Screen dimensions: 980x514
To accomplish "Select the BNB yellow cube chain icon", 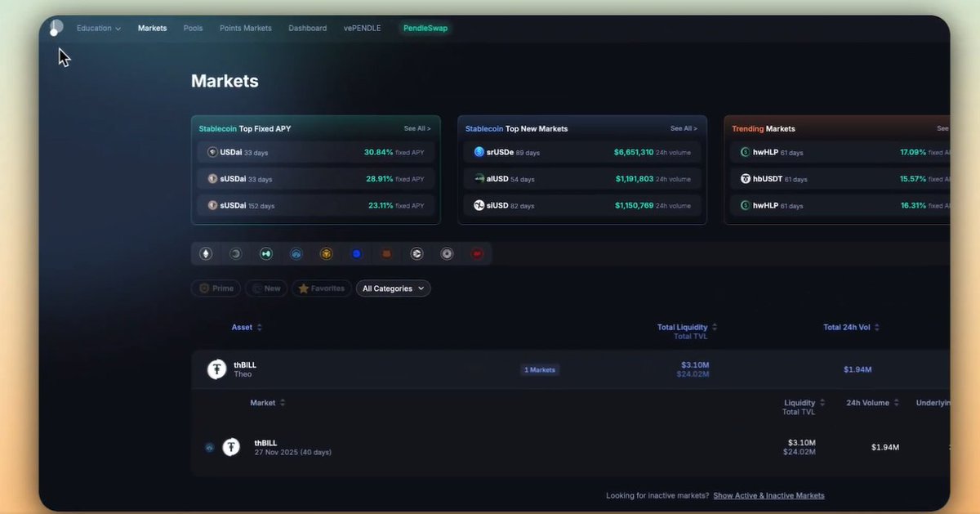I will (x=326, y=254).
